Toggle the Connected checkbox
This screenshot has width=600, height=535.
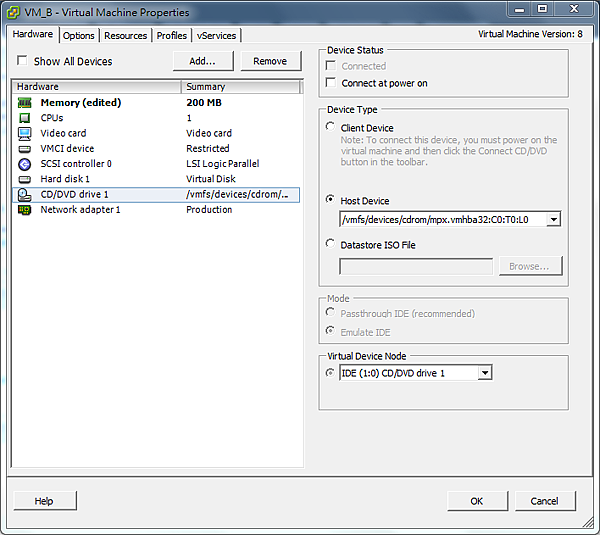pyautogui.click(x=331, y=65)
